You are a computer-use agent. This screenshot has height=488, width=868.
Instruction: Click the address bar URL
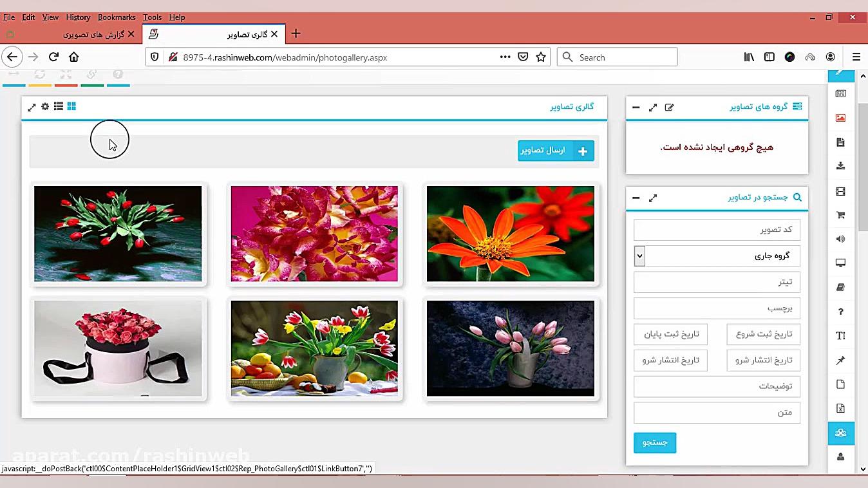tap(285, 57)
